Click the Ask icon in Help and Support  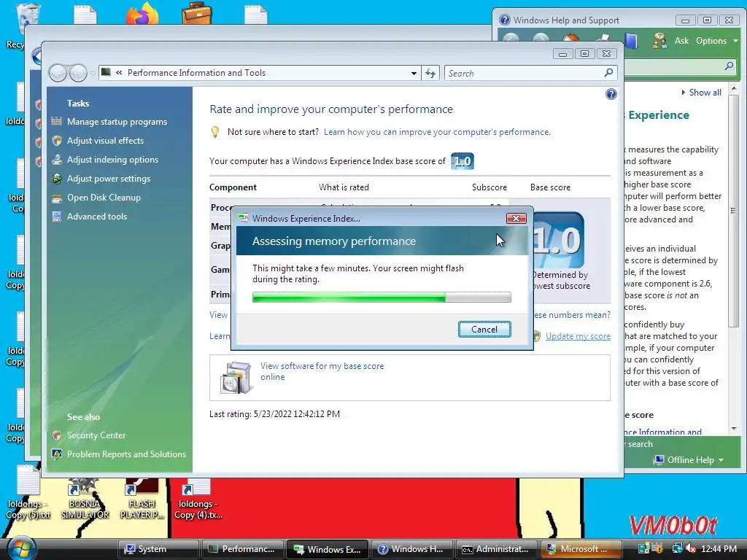click(x=659, y=41)
